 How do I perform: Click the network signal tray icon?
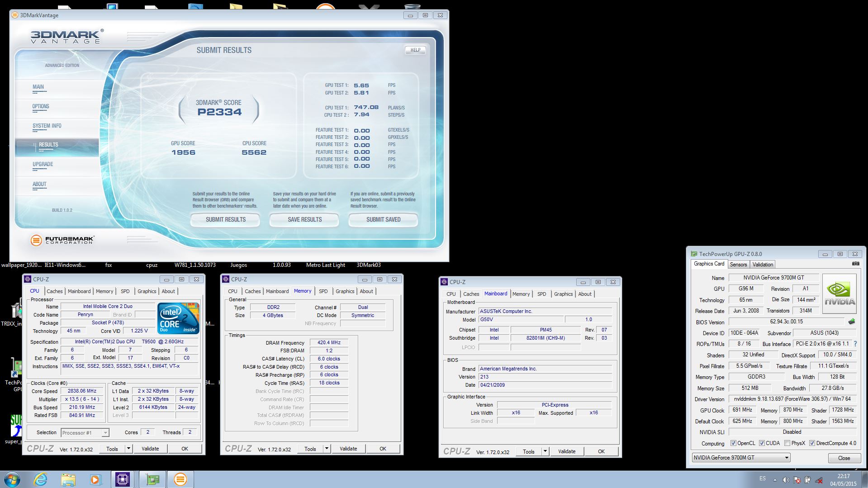[818, 480]
